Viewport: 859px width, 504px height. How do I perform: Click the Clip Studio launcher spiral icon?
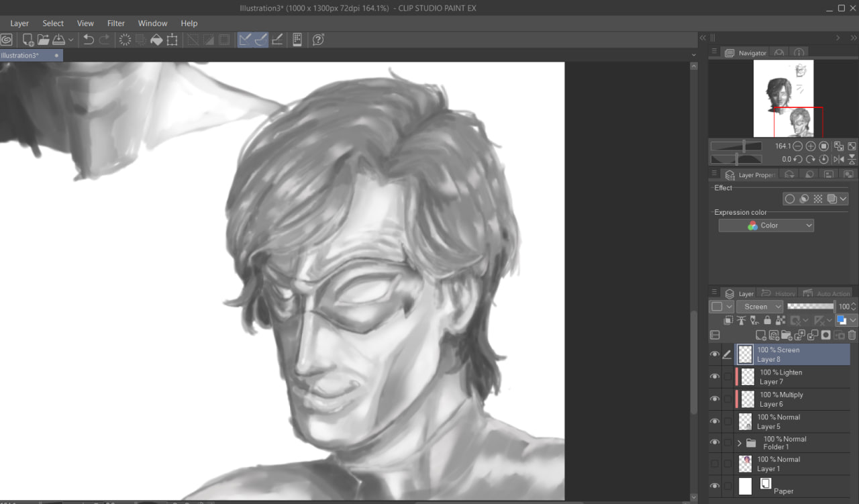point(7,40)
